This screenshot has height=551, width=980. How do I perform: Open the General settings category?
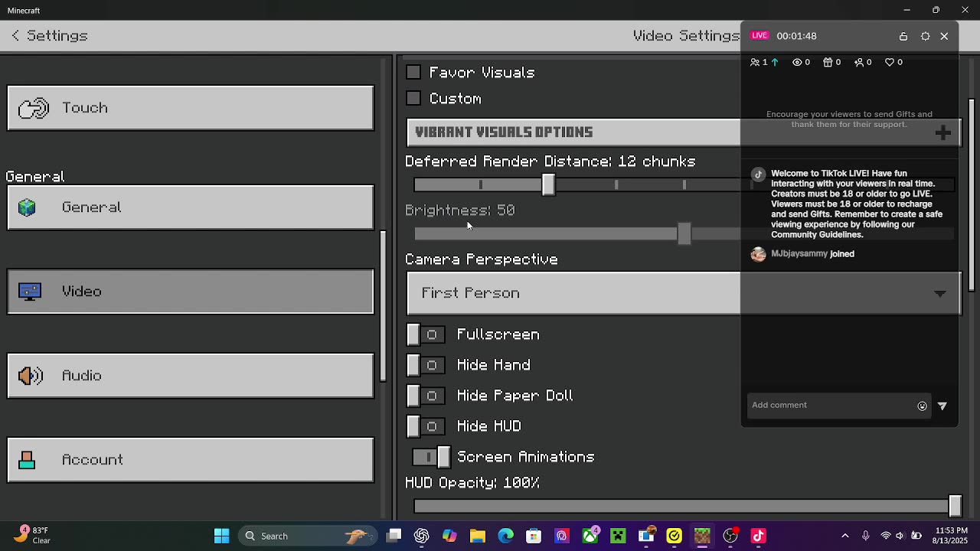point(191,207)
